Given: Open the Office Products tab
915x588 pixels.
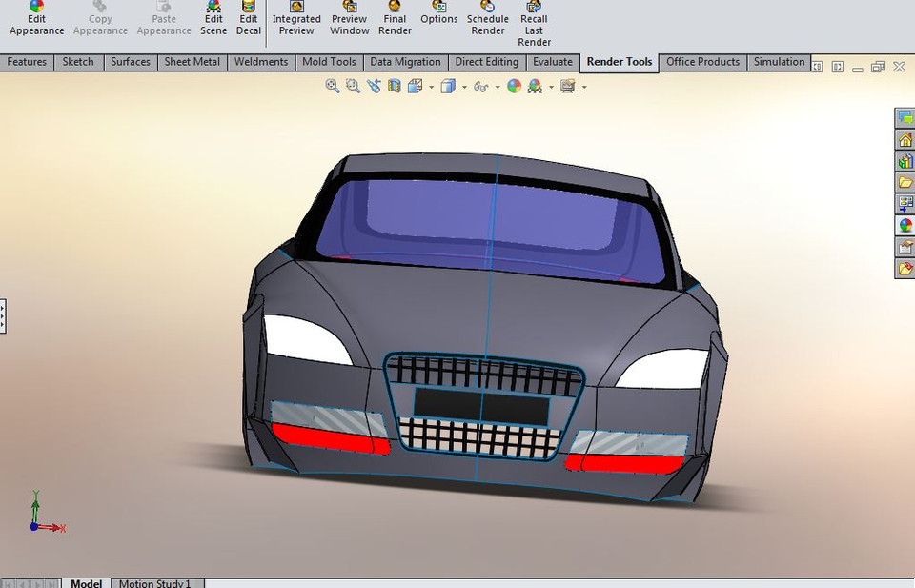Looking at the screenshot, I should click(702, 62).
